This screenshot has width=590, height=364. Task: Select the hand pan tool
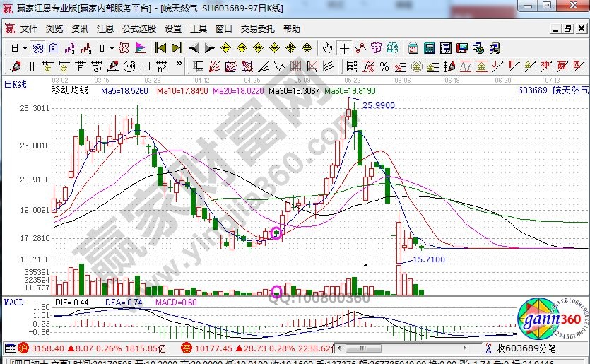click(x=327, y=48)
